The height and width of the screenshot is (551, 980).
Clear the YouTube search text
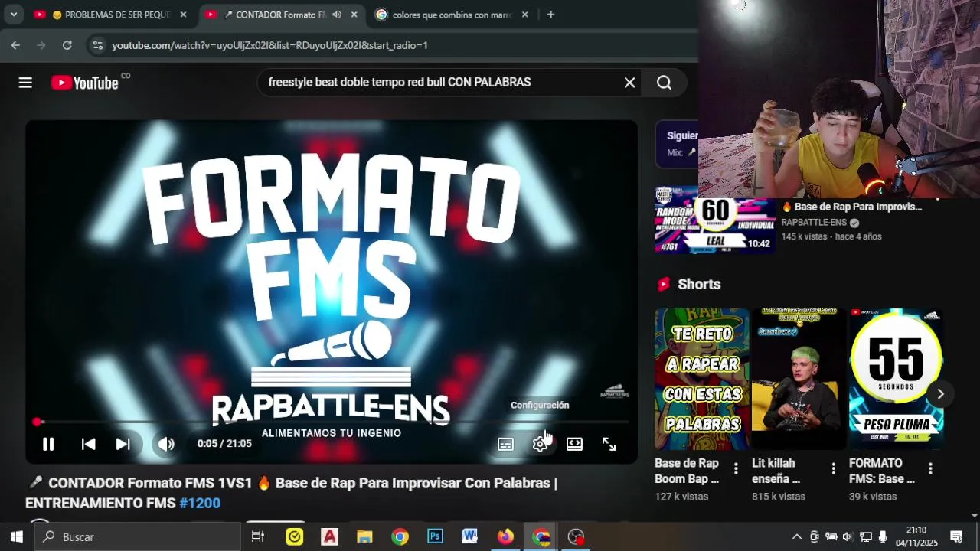(x=629, y=83)
